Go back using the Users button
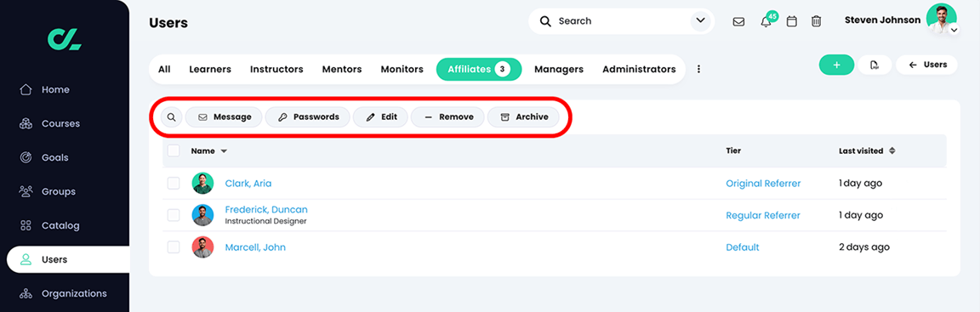The width and height of the screenshot is (980, 312). (927, 65)
